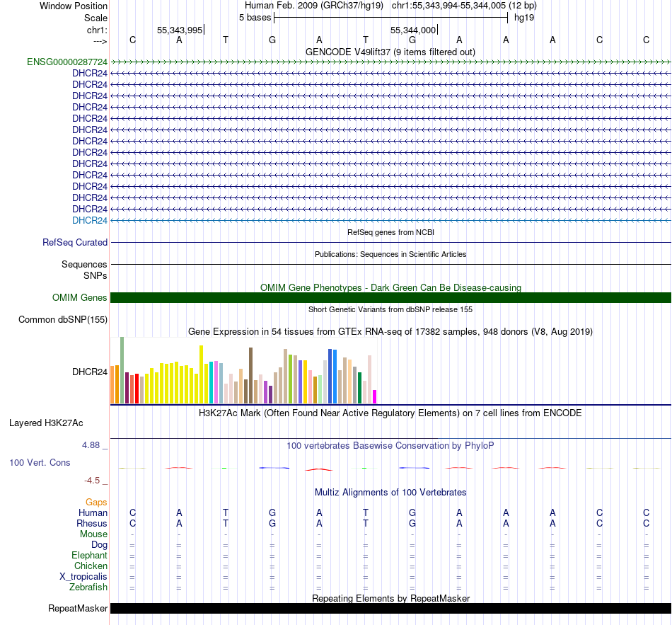This screenshot has width=672, height=625.
Task: Click the ---> sequence direction arrow
Action: tap(100, 41)
